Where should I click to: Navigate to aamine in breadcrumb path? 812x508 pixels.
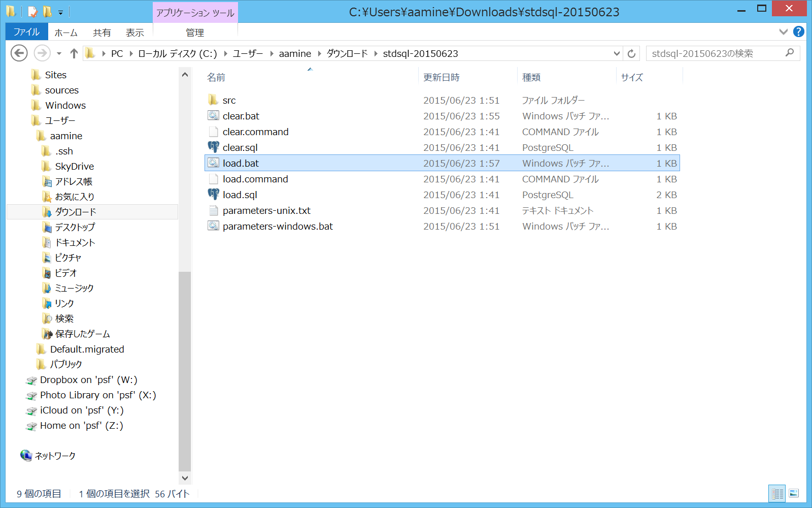tap(295, 53)
